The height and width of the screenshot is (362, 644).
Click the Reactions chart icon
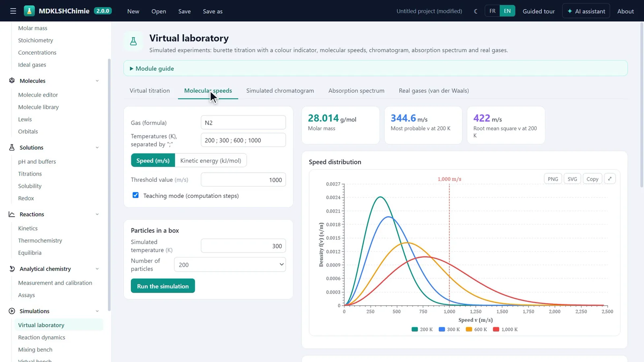click(12, 214)
